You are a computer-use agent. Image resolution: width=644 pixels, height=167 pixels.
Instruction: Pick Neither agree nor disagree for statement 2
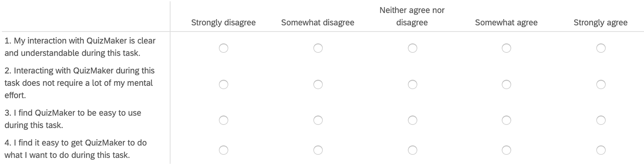coord(412,84)
